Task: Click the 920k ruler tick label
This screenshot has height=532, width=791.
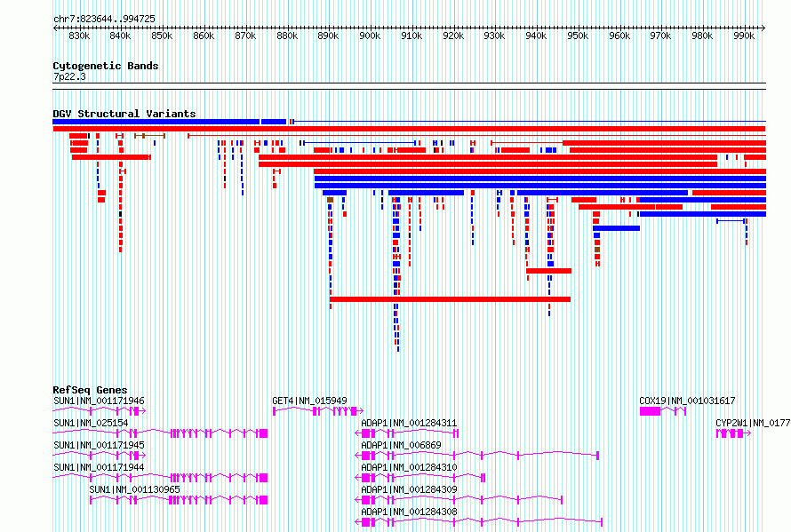Action: point(453,36)
